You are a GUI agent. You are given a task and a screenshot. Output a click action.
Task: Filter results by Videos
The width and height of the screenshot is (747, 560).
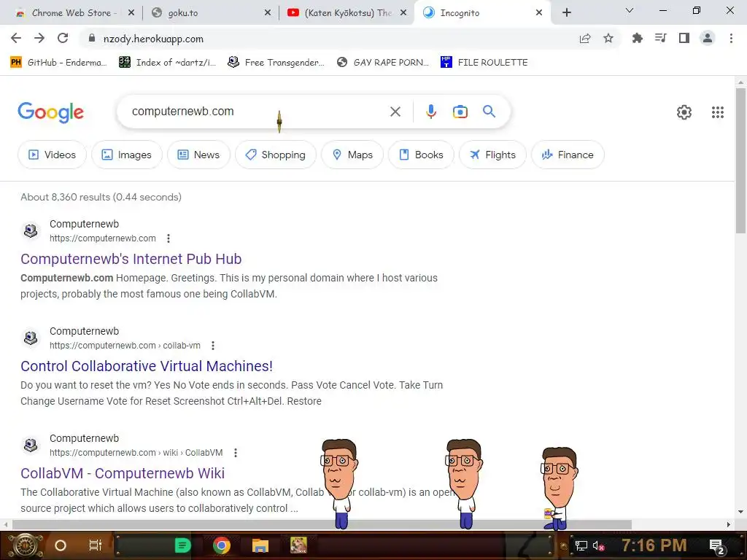click(x=52, y=155)
